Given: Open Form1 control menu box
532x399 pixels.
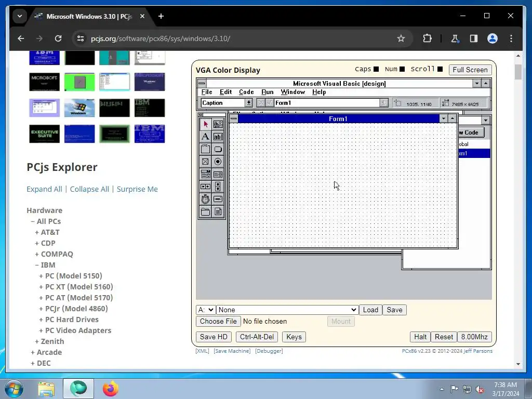Looking at the screenshot, I should click(234, 118).
